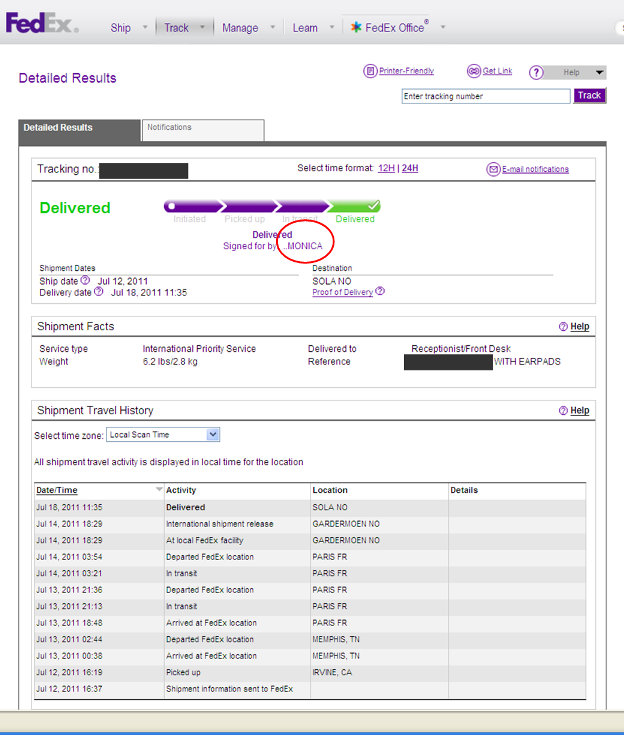Click the In transit progress segment

[302, 206]
